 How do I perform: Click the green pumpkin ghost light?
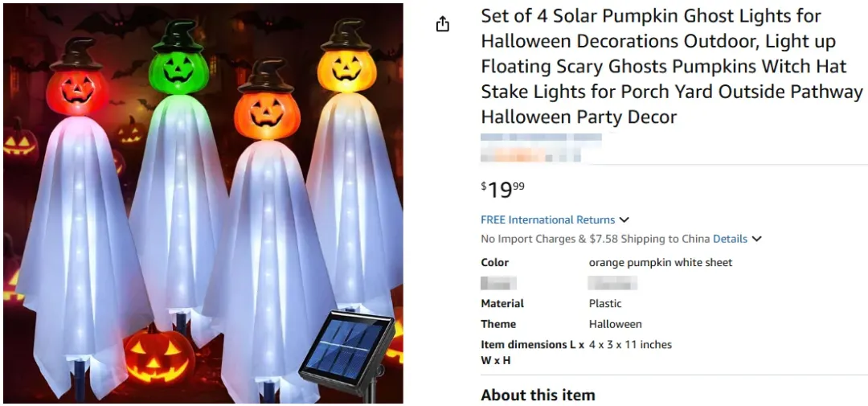178,182
